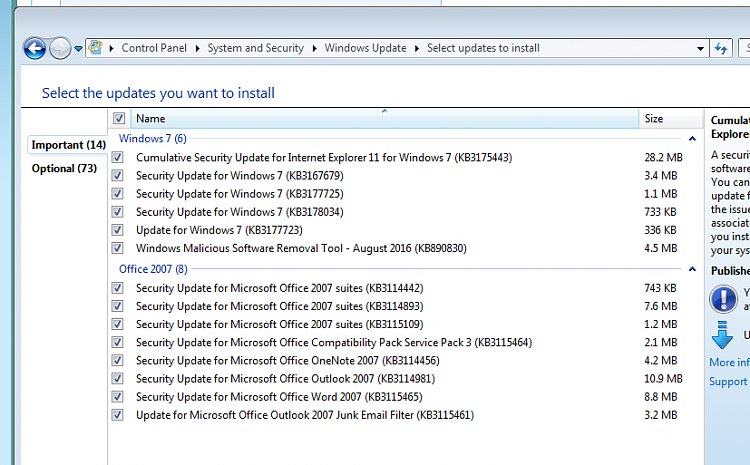The image size is (750, 465).
Task: Select Update for Windows 7 (KB3177723) row
Action: pos(219,230)
